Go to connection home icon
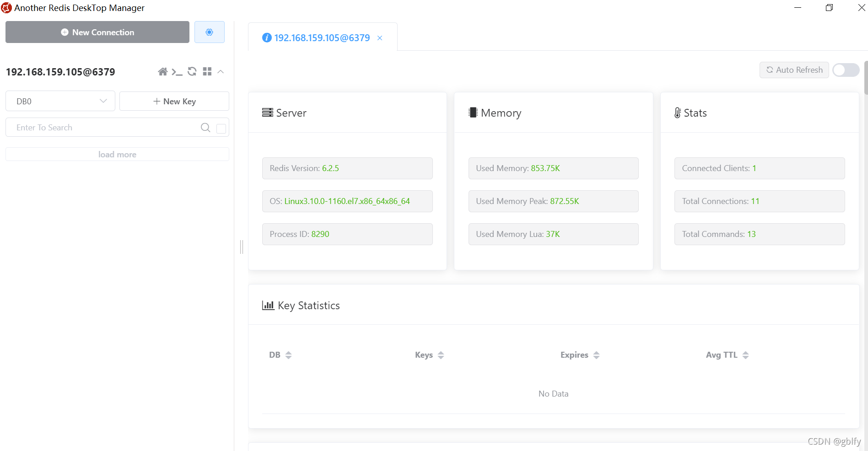868x451 pixels. pyautogui.click(x=162, y=72)
